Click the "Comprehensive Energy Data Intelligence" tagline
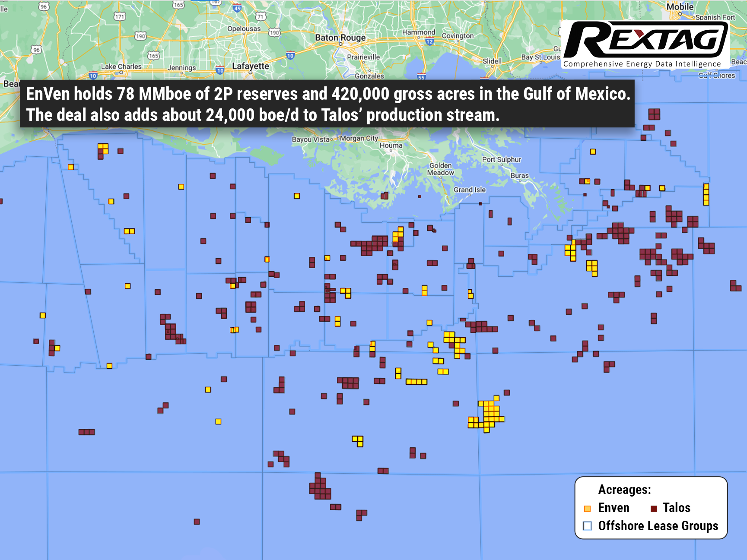Screen dimensions: 747x560 (x=642, y=64)
